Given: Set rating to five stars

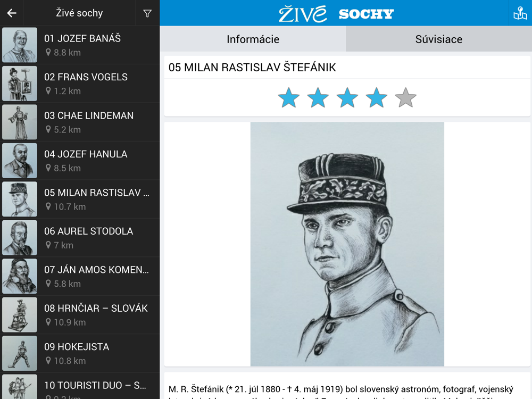Looking at the screenshot, I should pos(406,98).
